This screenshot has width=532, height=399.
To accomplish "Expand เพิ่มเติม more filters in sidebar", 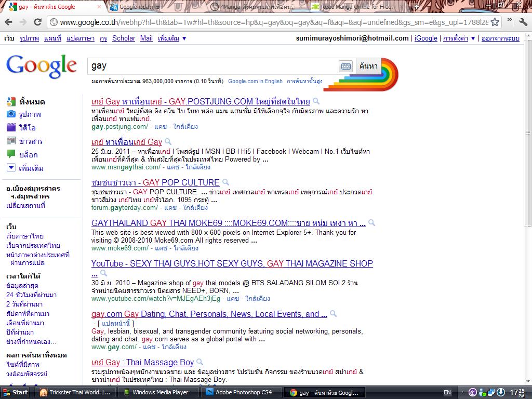I will 25,168.
